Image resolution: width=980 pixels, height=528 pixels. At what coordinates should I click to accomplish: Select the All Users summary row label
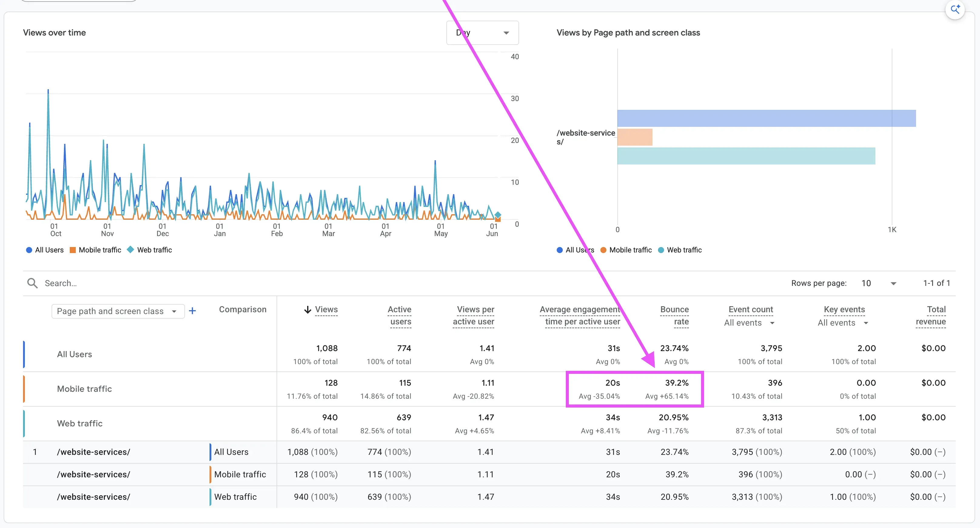(x=75, y=354)
